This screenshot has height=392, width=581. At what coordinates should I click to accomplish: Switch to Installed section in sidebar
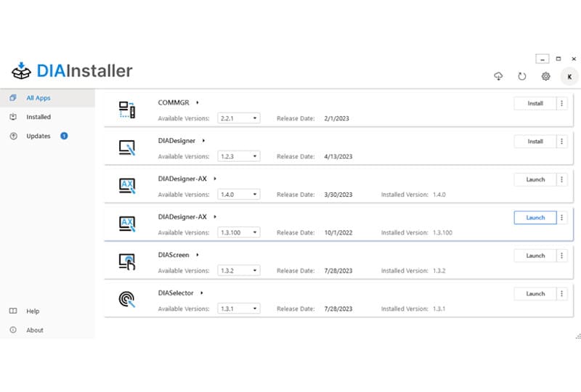38,117
